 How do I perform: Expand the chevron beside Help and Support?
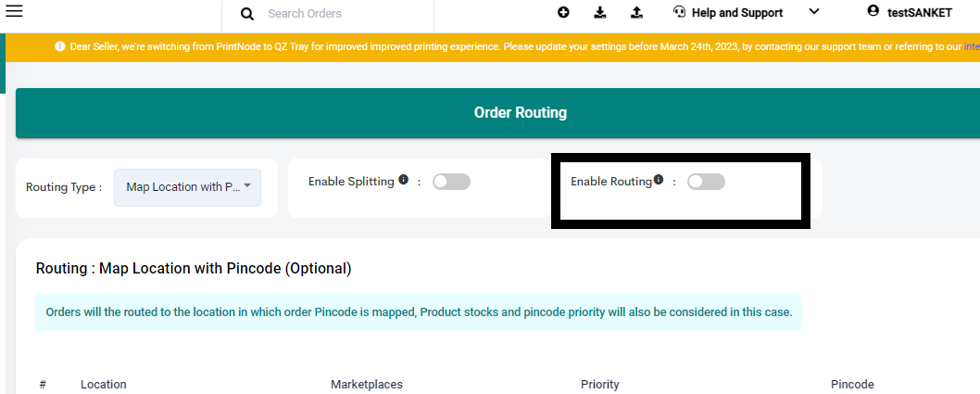click(814, 11)
